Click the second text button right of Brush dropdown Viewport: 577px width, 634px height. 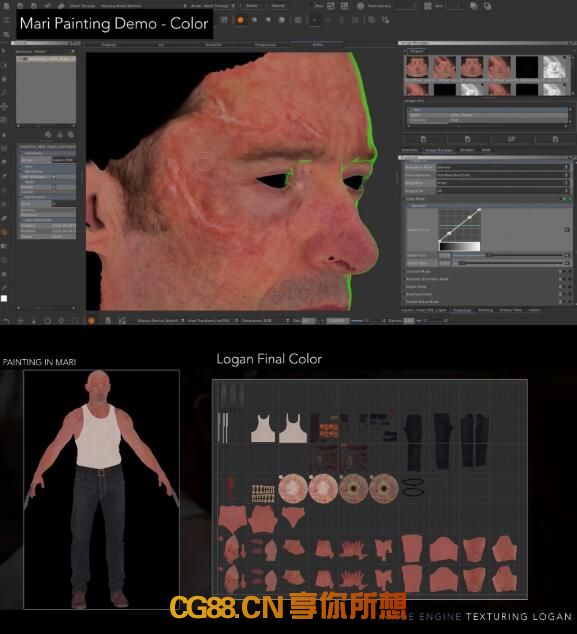pos(278,6)
